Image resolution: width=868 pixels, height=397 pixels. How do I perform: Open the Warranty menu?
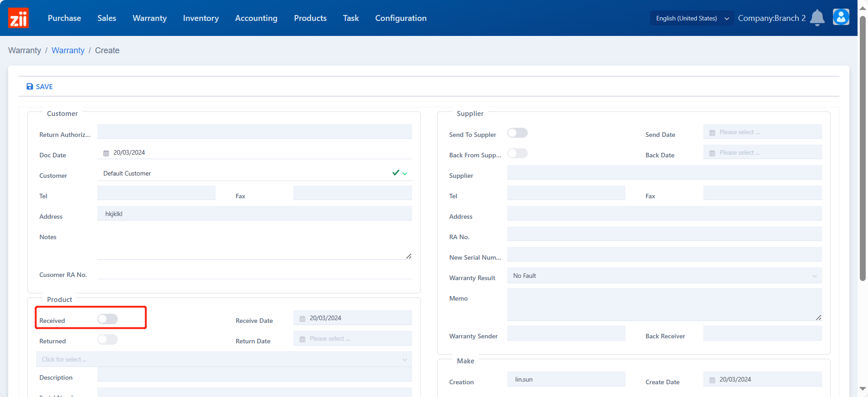[x=150, y=18]
